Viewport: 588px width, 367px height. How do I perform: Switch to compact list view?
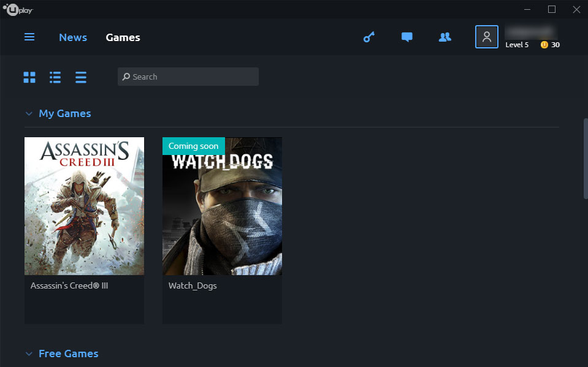pos(80,77)
